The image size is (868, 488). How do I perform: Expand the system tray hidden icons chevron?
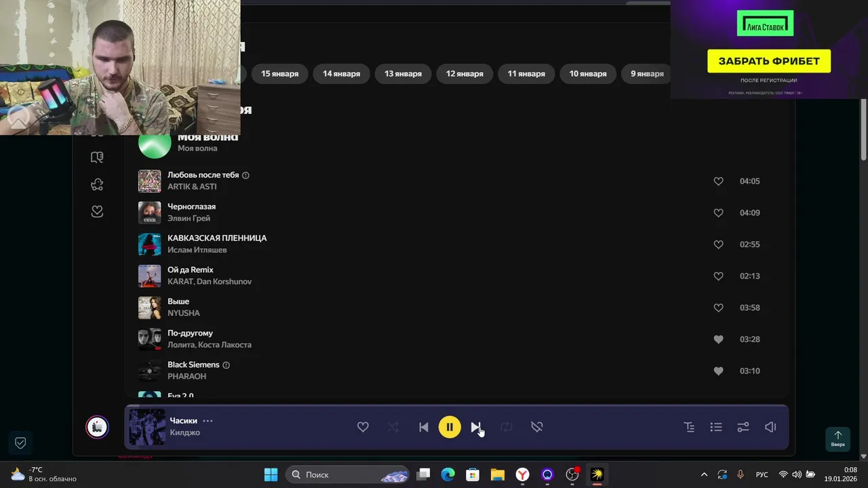pyautogui.click(x=704, y=474)
